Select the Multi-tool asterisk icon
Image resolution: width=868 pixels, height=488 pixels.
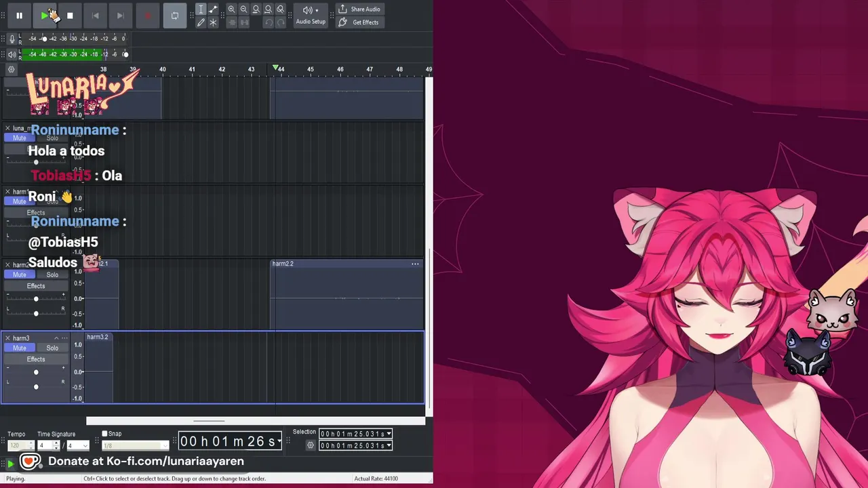pos(213,22)
